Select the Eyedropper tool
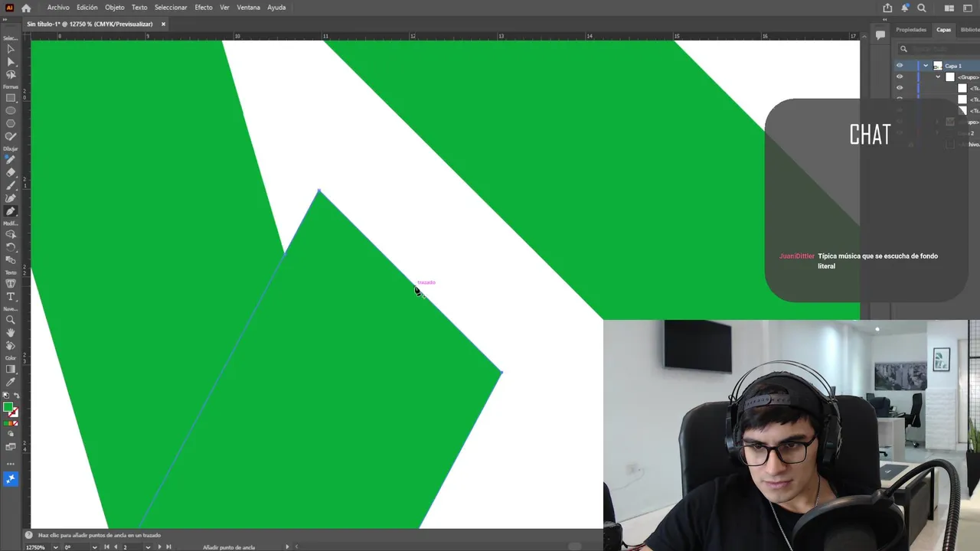Viewport: 980px width, 551px height. click(11, 382)
